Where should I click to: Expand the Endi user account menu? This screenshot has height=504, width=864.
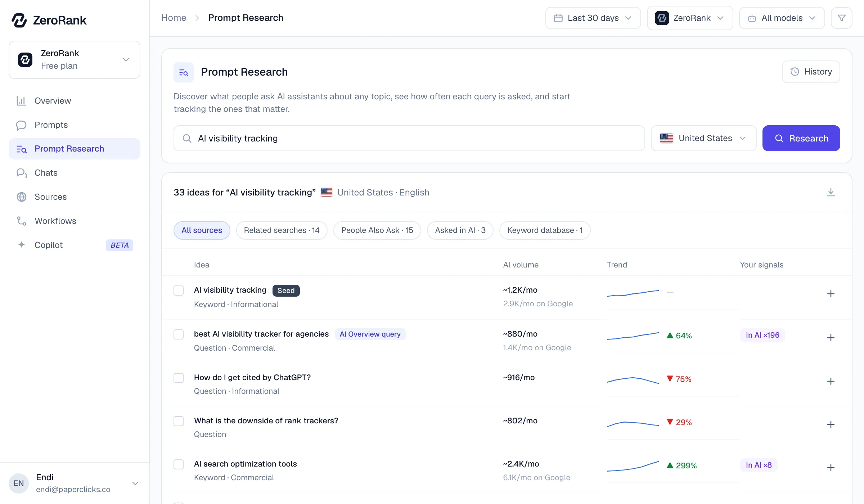(74, 483)
